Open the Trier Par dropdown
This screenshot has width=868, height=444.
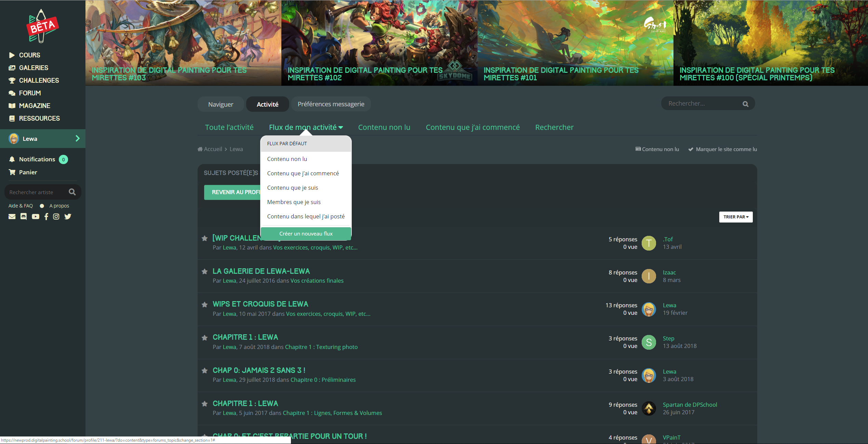click(736, 217)
